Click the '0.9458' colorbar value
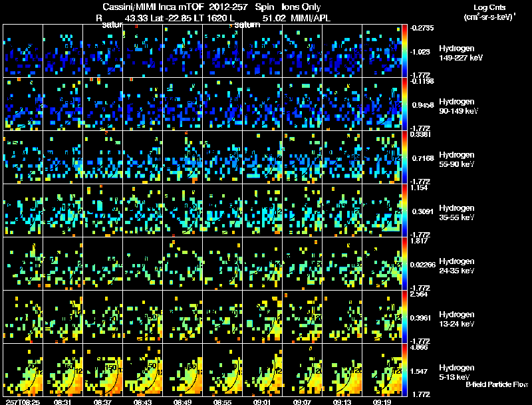Image resolution: width=532 pixels, height=405 pixels. [423, 105]
